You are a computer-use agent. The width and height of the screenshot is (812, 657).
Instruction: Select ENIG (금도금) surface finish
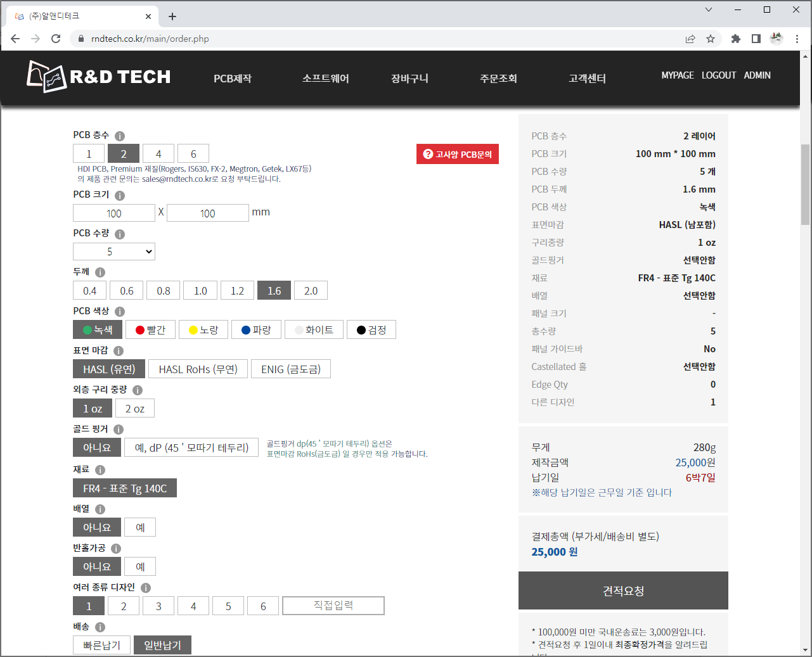(x=291, y=369)
